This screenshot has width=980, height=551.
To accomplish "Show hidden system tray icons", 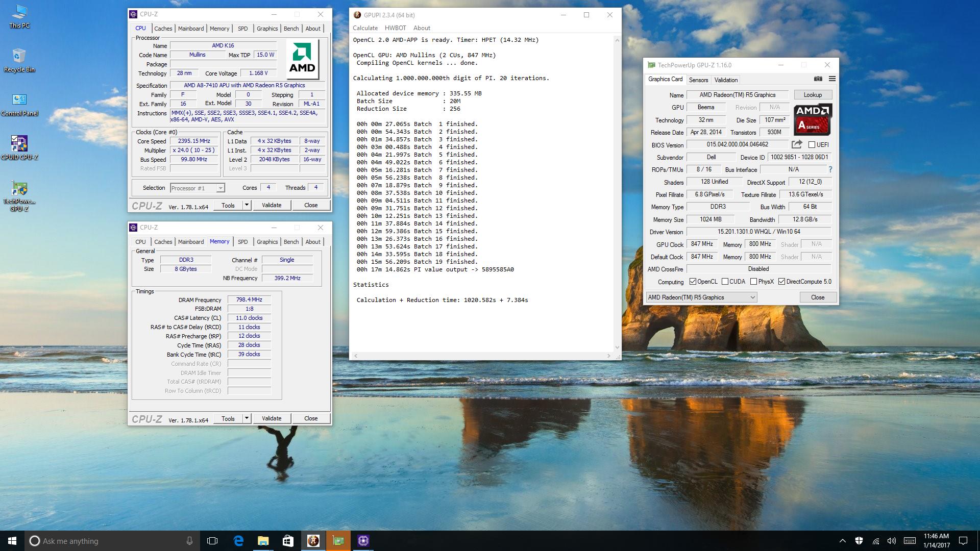I will pos(842,541).
